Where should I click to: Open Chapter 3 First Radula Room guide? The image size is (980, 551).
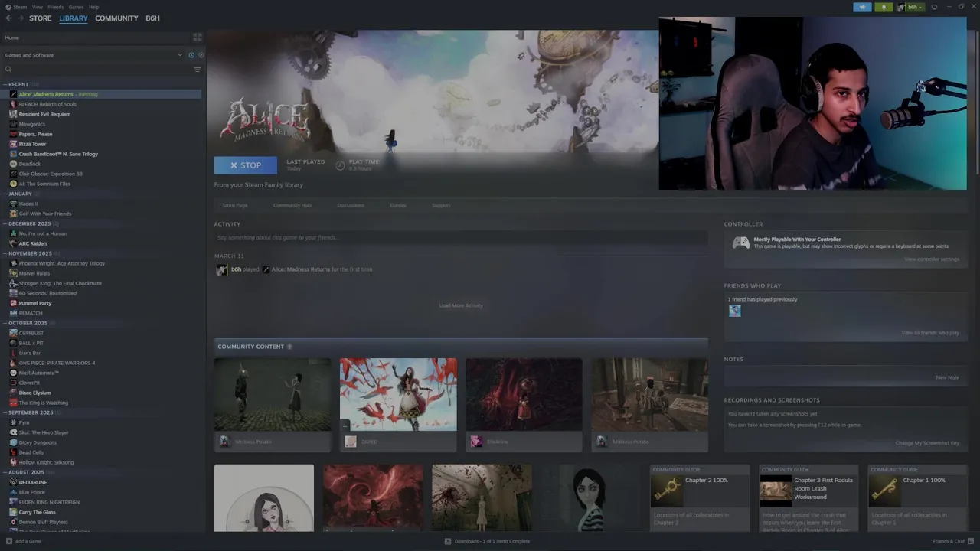coord(808,497)
